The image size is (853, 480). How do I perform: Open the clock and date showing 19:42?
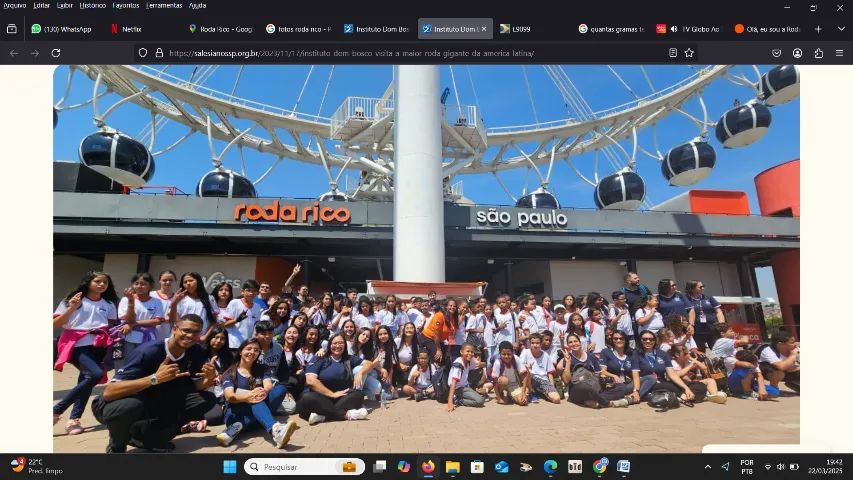click(825, 466)
